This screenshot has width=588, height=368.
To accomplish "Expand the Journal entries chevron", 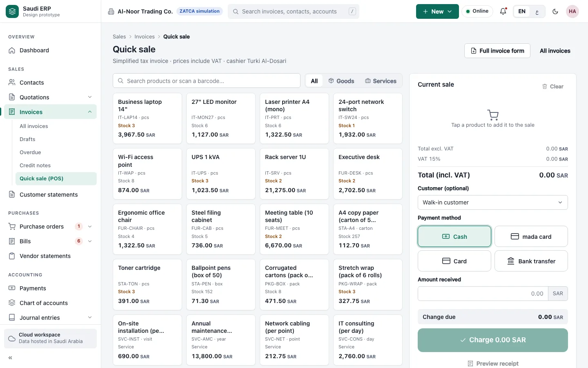I will [x=90, y=318].
